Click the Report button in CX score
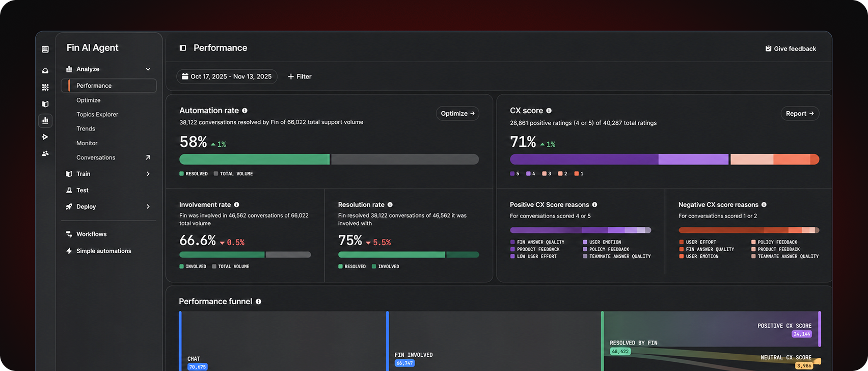The width and height of the screenshot is (868, 371). (800, 114)
